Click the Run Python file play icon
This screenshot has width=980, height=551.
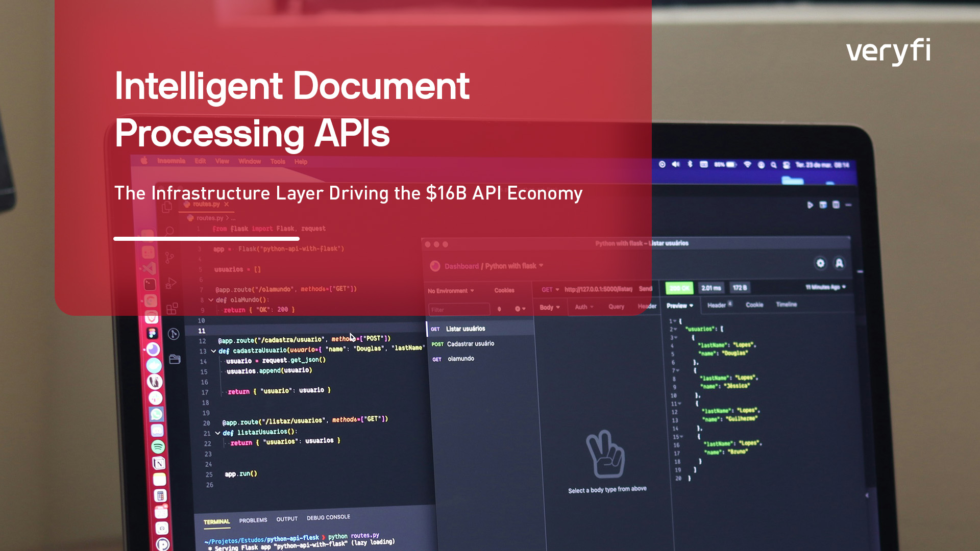click(x=810, y=205)
